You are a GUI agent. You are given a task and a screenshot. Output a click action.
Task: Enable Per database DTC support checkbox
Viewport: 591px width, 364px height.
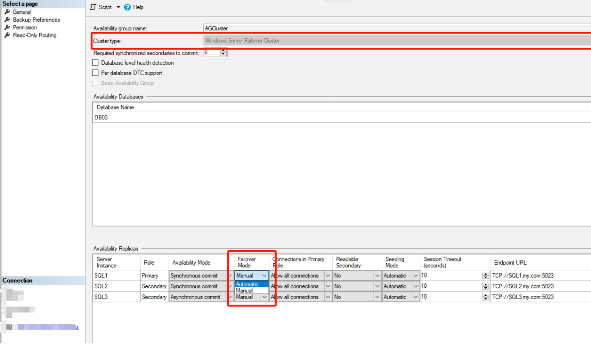[95, 73]
